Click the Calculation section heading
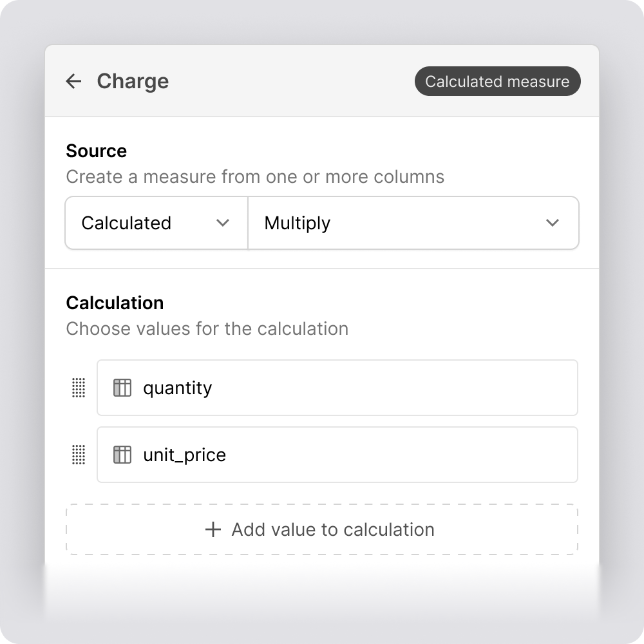644x644 pixels. [x=115, y=303]
